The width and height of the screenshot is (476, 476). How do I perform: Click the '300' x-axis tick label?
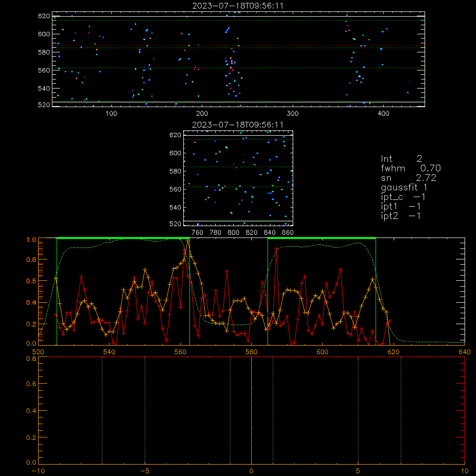(293, 114)
